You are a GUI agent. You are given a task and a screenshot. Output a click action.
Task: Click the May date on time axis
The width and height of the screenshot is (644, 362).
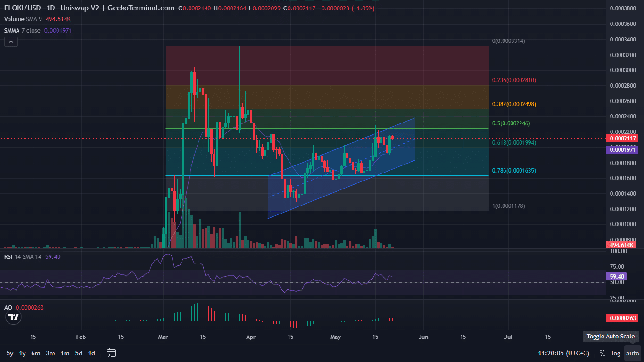pyautogui.click(x=336, y=337)
